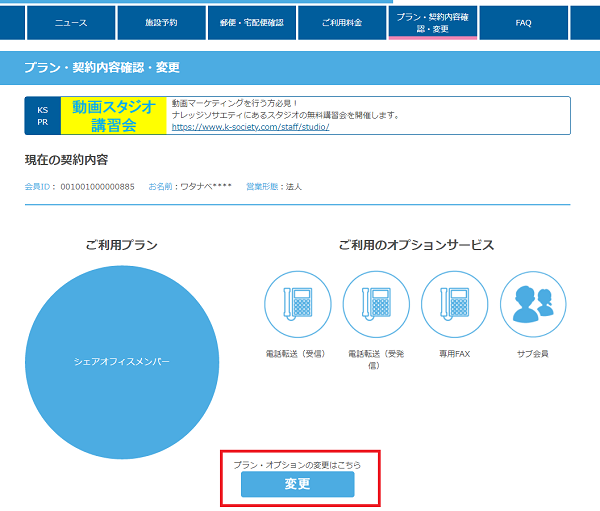Click the KS PR badge
The width and height of the screenshot is (600, 511).
point(42,116)
